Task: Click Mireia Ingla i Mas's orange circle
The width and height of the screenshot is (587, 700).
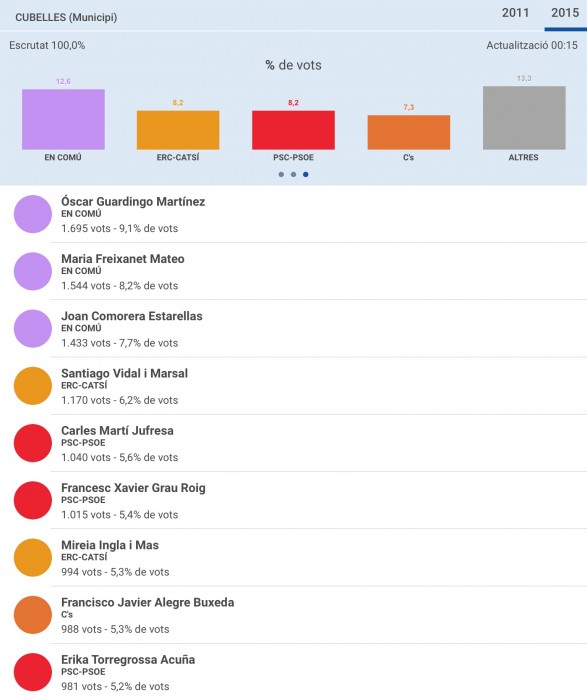Action: 33,558
